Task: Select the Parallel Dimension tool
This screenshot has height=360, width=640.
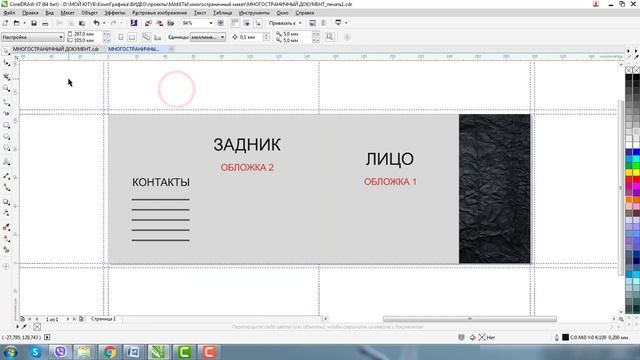Action: [6, 176]
